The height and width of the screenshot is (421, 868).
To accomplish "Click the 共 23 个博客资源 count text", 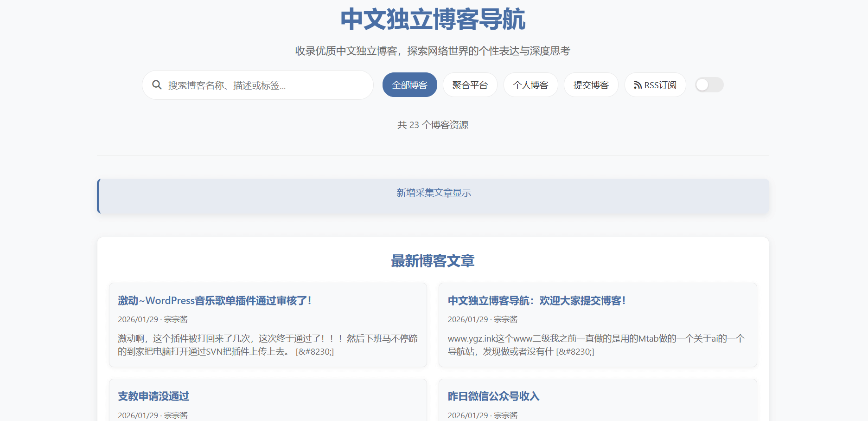I will click(x=433, y=125).
